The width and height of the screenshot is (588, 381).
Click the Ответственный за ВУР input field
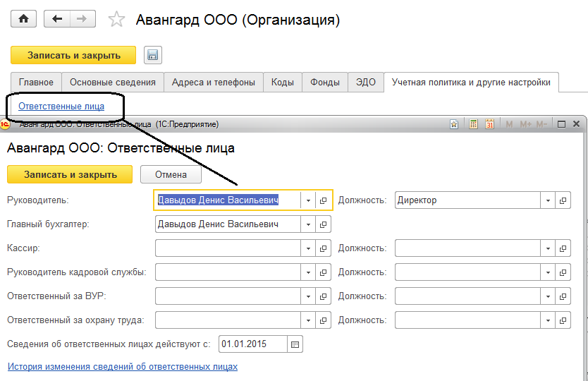228,296
